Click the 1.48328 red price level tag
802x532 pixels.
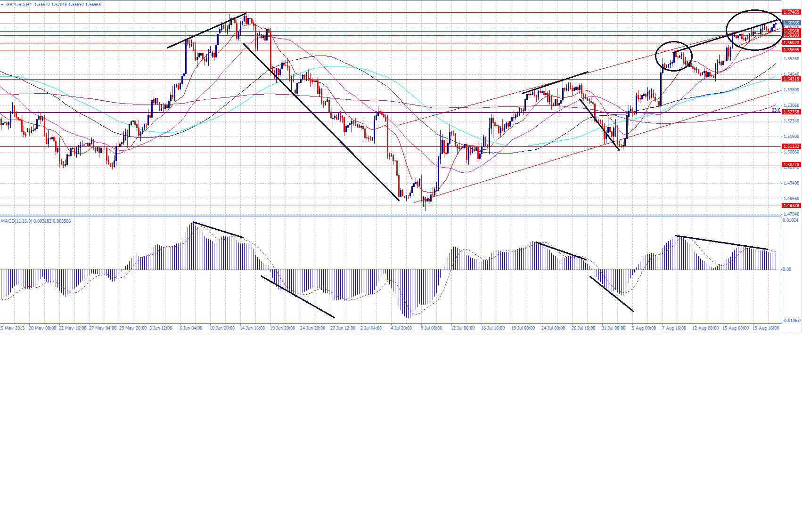pos(791,206)
